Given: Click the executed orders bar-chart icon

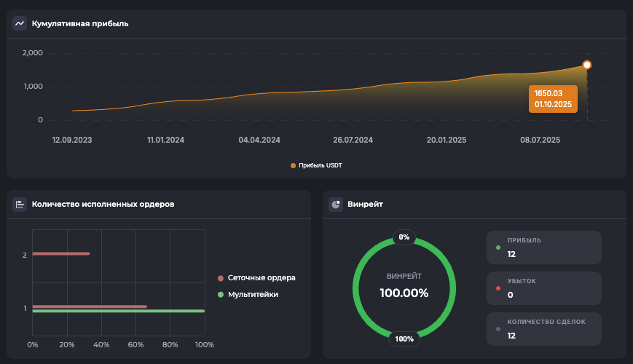Looking at the screenshot, I should point(20,204).
